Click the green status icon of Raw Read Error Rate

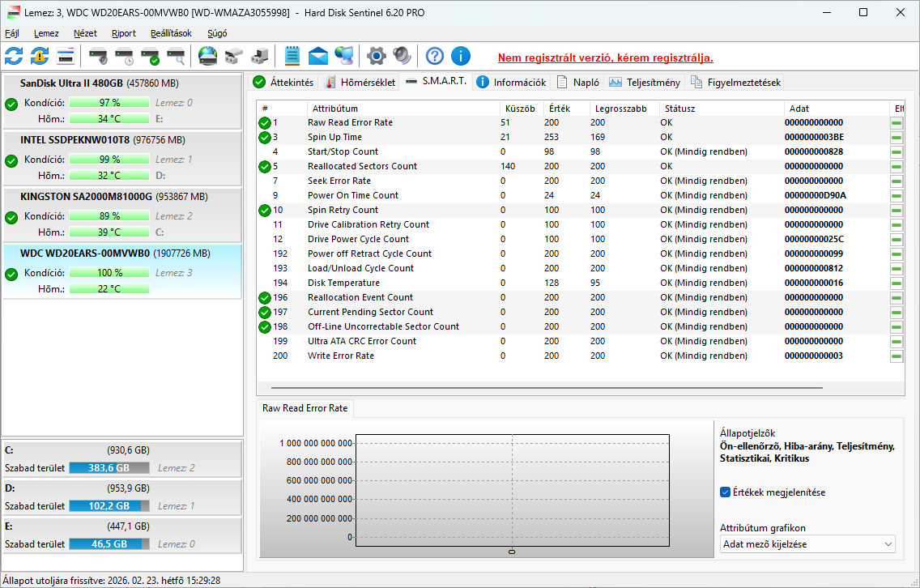coord(265,122)
